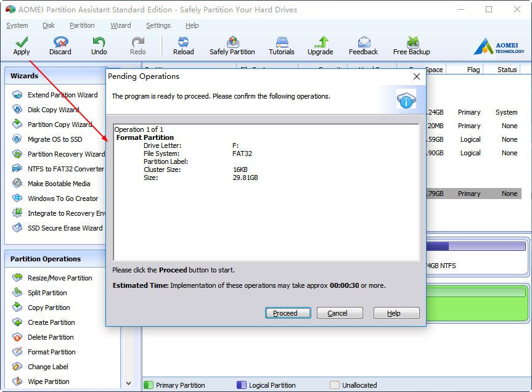Click the Partition Operations panel header
532x392 pixels.
point(55,259)
